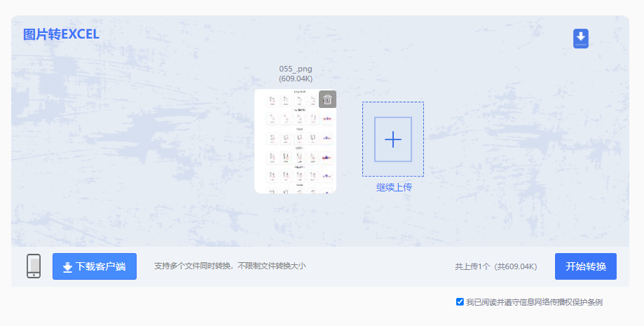Delete 055_.png with the trash icon

click(327, 99)
